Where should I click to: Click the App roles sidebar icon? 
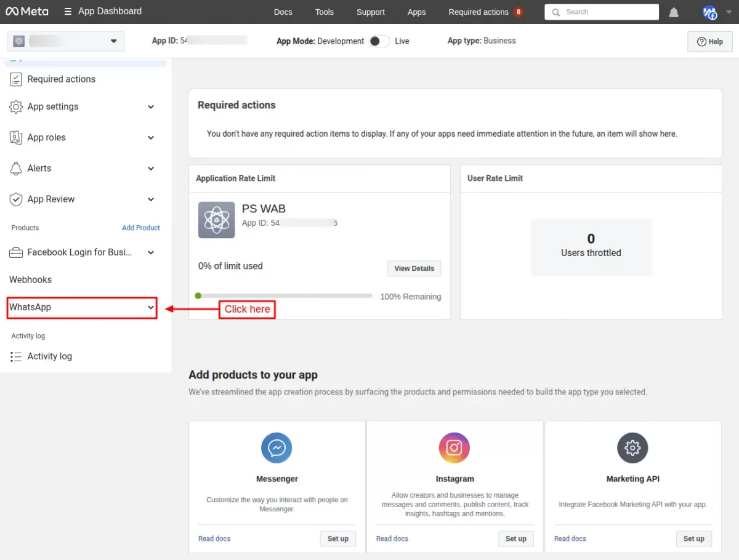tap(15, 137)
